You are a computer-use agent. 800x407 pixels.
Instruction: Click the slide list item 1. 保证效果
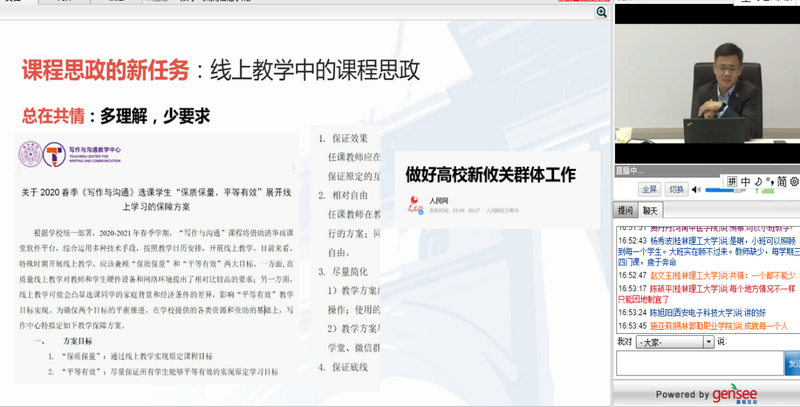(343, 138)
